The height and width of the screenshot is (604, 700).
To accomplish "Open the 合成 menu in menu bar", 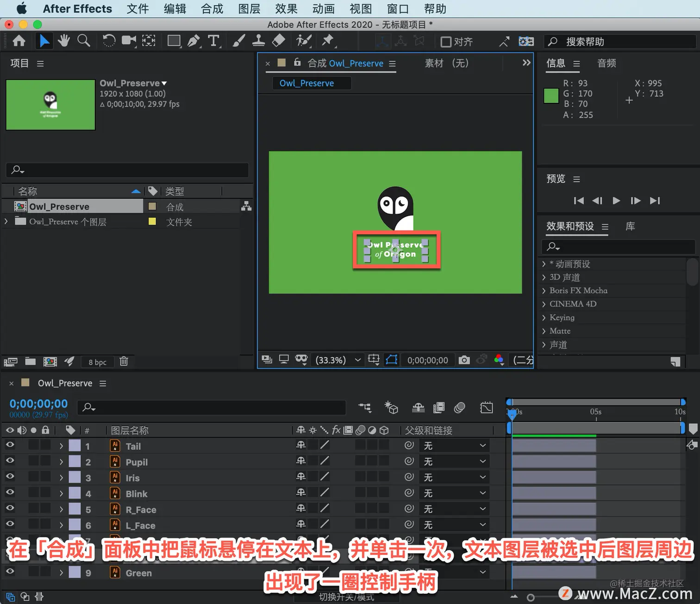I will (212, 9).
